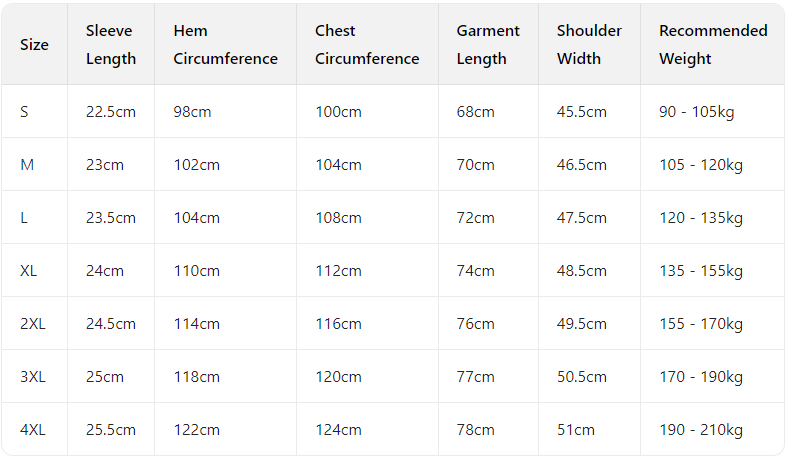Select the S size row label

(25, 112)
